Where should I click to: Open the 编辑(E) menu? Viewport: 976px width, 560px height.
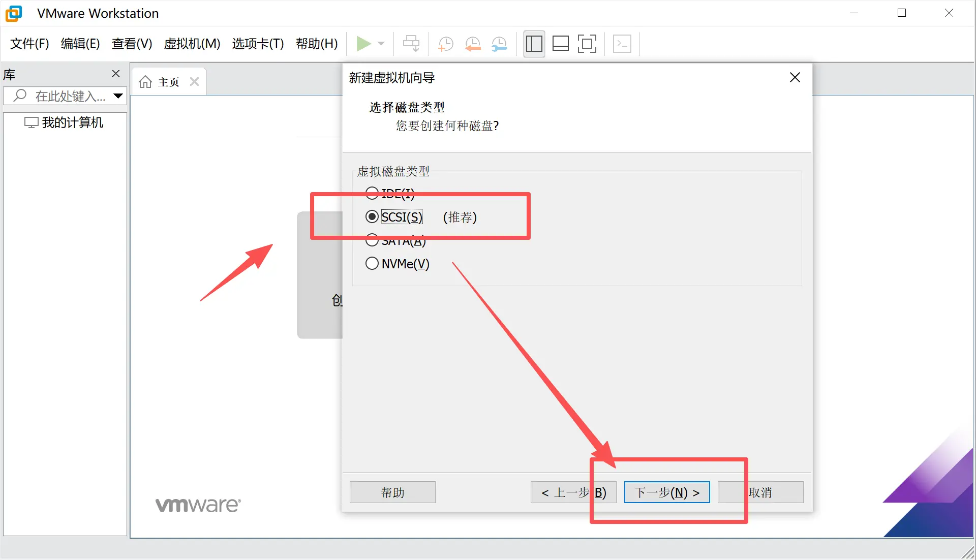click(x=80, y=44)
